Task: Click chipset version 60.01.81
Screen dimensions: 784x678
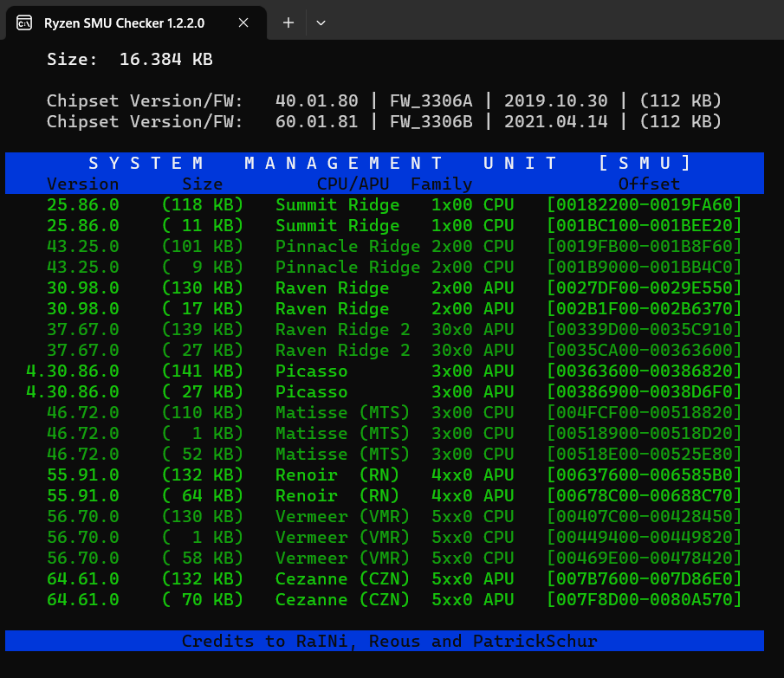Action: (x=316, y=122)
